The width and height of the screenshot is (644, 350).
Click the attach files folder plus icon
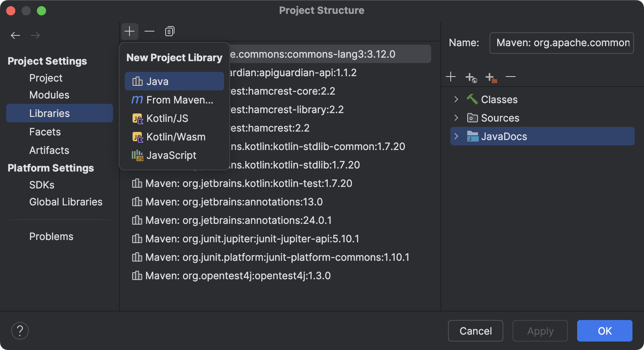coord(491,77)
